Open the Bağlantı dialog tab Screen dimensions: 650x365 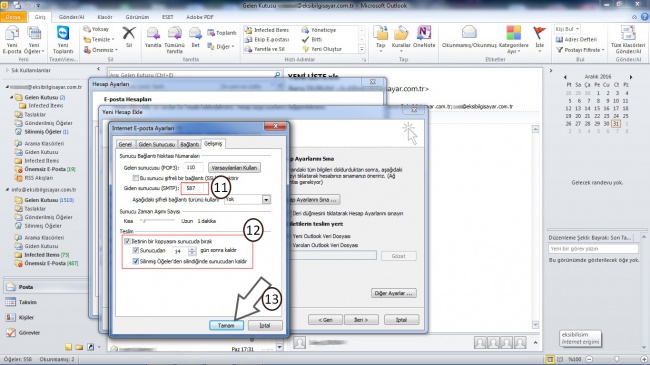tap(189, 144)
